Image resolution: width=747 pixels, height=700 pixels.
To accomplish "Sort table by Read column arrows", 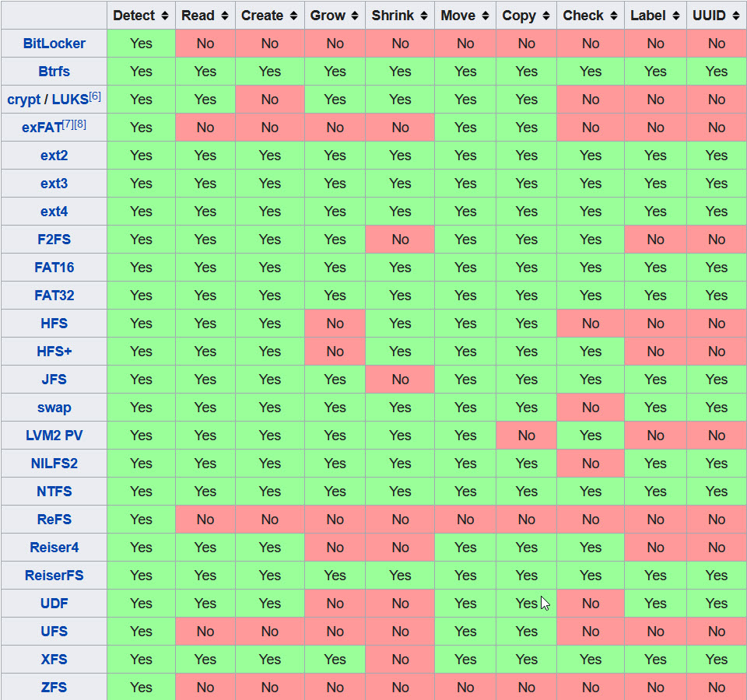I will pyautogui.click(x=225, y=16).
